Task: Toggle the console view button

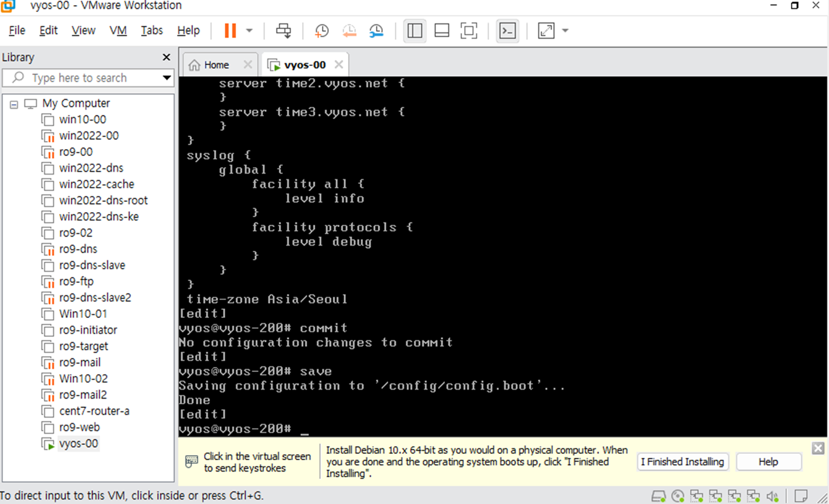Action: 508,31
